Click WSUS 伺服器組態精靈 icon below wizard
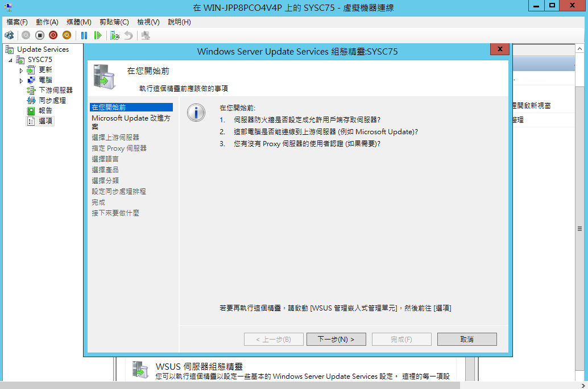 click(140, 370)
